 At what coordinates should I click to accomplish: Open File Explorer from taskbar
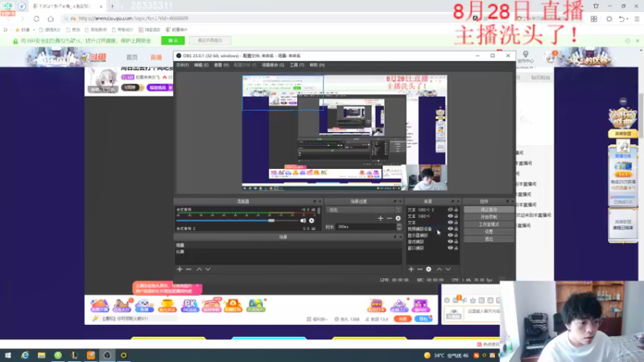42,356
